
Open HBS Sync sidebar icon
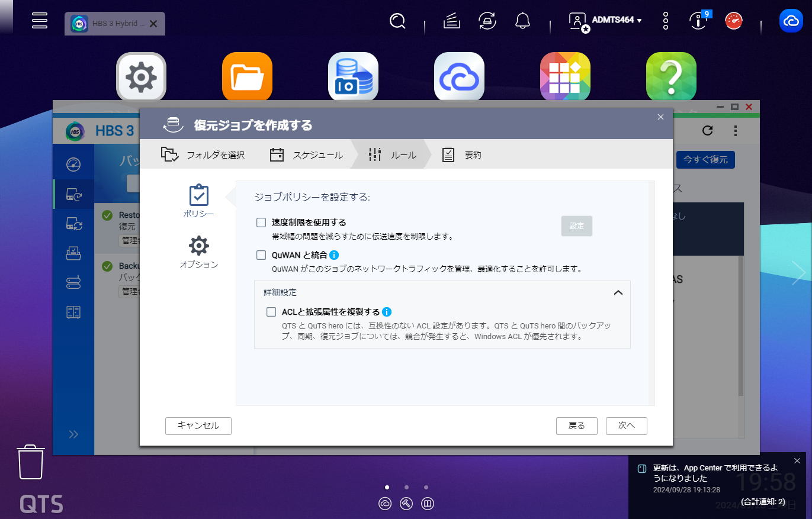[73, 224]
